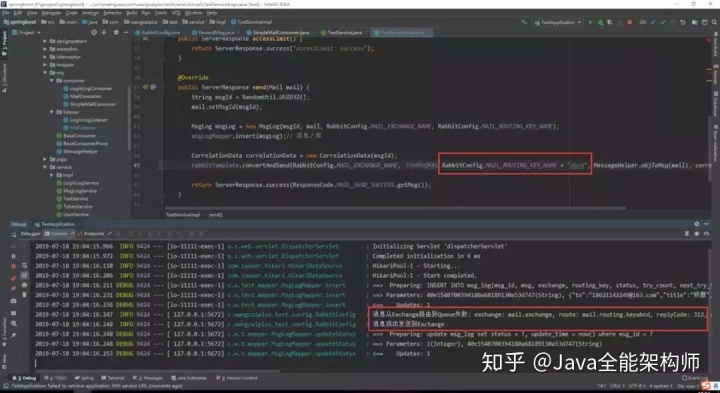720x393 pixels.
Task: Switch to the Debugger tab
Action: click(x=30, y=234)
